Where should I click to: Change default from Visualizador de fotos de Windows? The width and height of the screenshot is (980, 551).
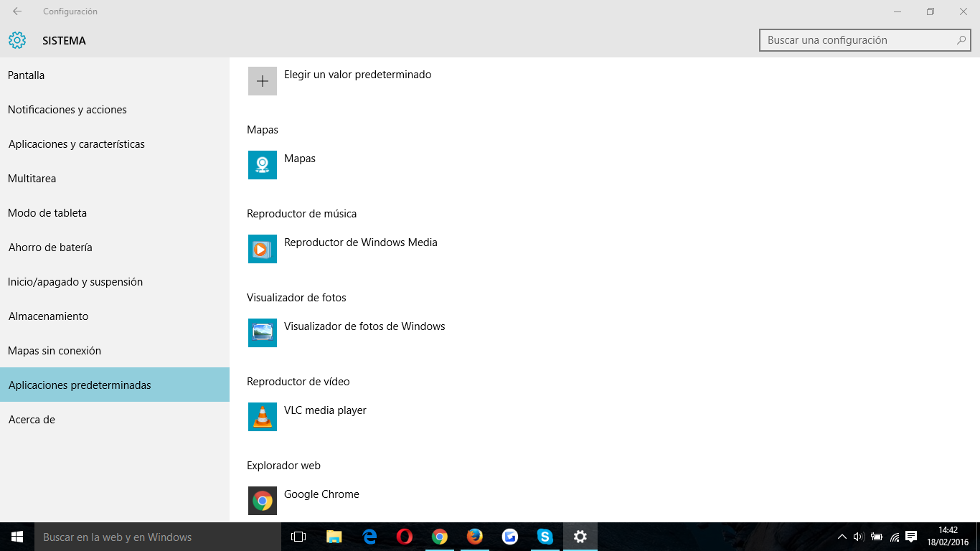[364, 326]
